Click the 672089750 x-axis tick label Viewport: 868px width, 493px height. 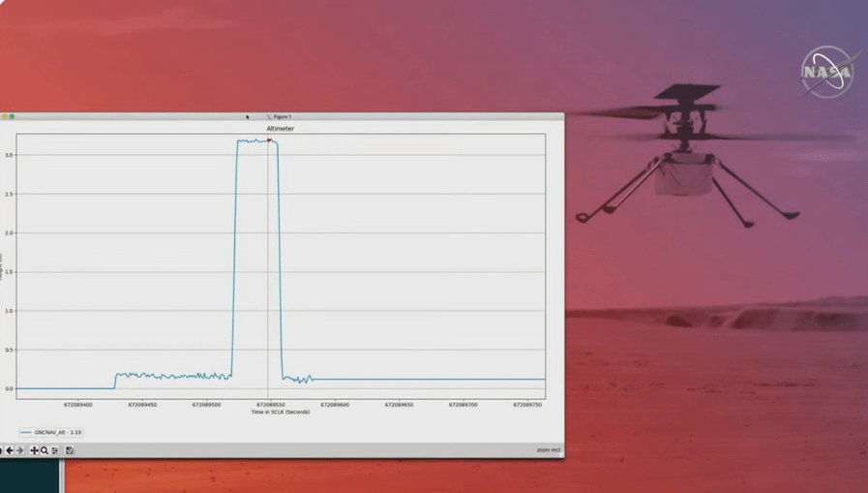coord(527,405)
